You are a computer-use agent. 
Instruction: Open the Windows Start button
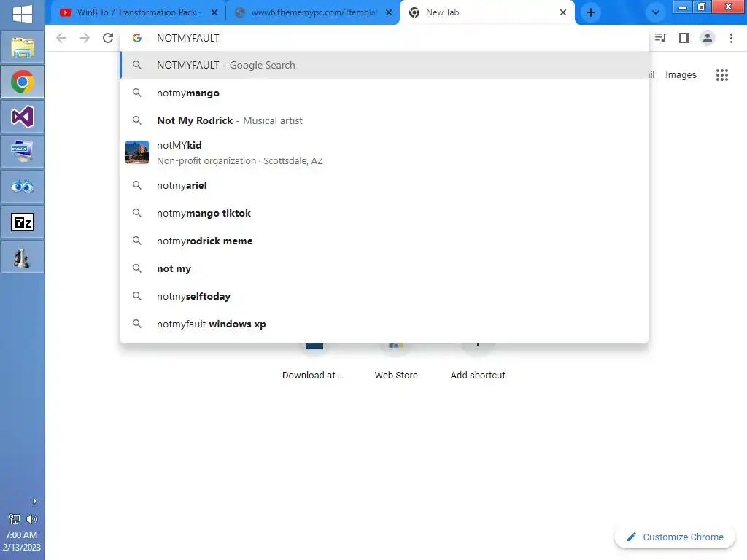click(x=23, y=13)
